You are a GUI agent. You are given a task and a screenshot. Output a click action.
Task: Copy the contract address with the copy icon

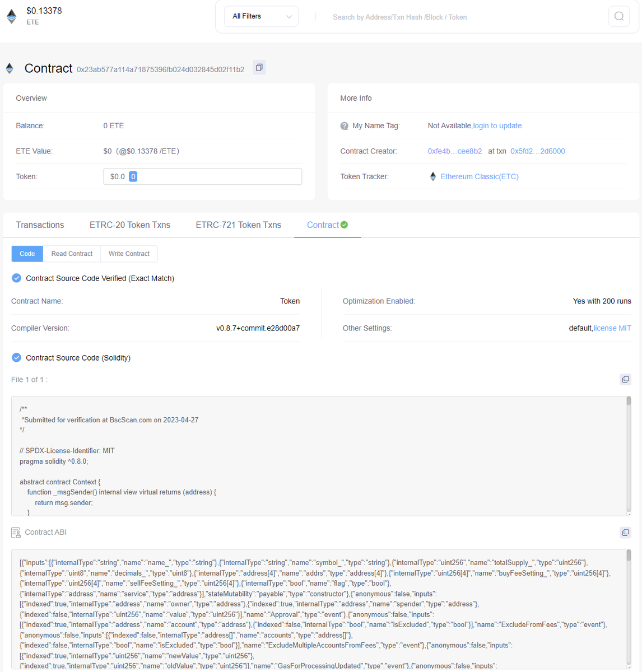[259, 68]
